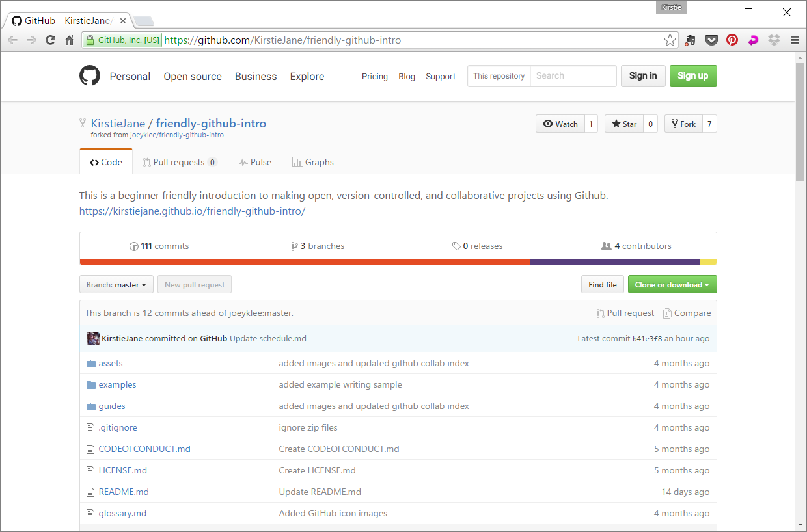Click the green Sign up button
The width and height of the screenshot is (807, 532).
point(693,76)
